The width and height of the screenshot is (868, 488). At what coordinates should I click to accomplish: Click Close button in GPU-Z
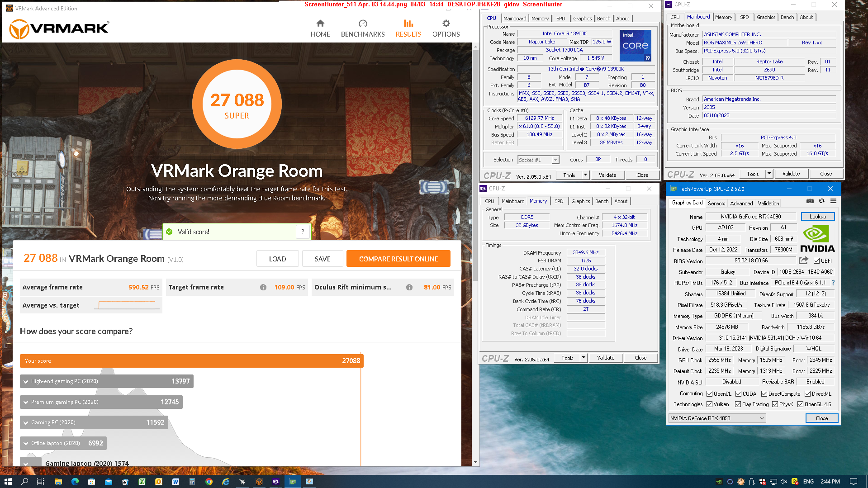(x=822, y=418)
